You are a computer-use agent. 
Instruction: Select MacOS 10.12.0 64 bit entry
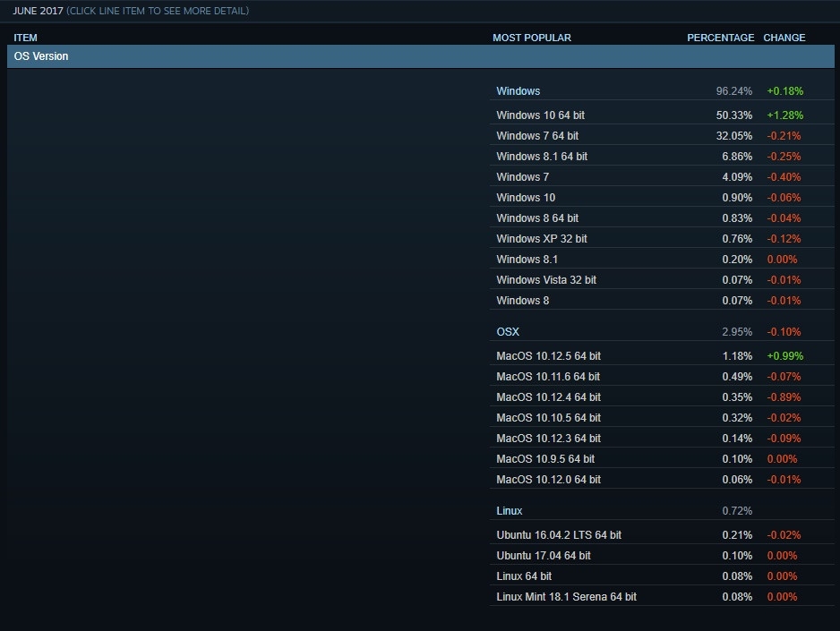(x=662, y=480)
